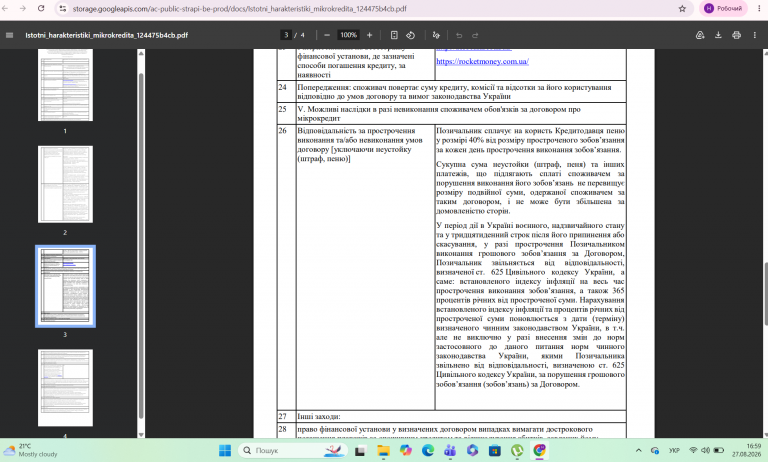Click the paragraph starting 'Позичальник сплачує'
The image size is (768, 462).
tap(530, 140)
